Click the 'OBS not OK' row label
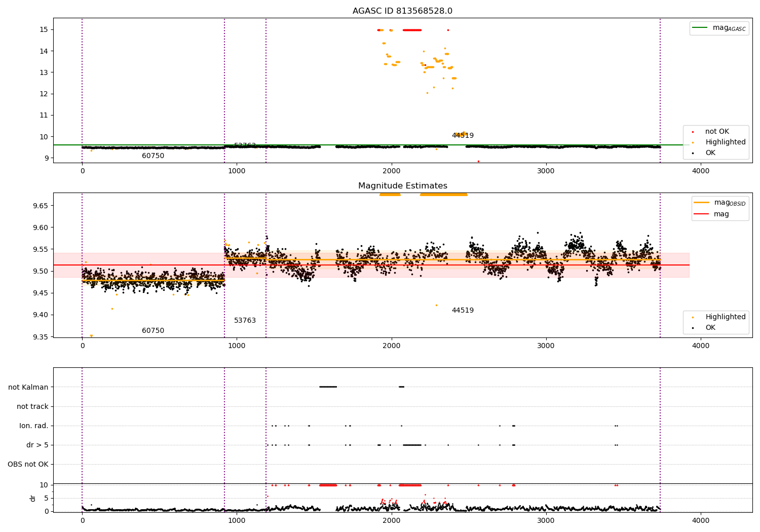The width and height of the screenshot is (760, 532). pos(28,465)
